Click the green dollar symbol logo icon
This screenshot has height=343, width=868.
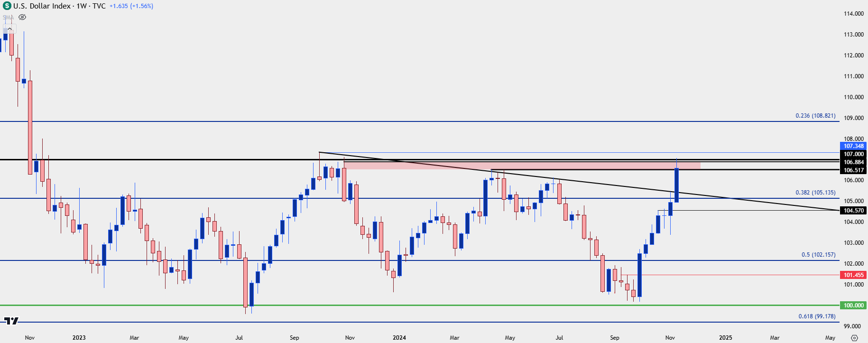point(7,6)
